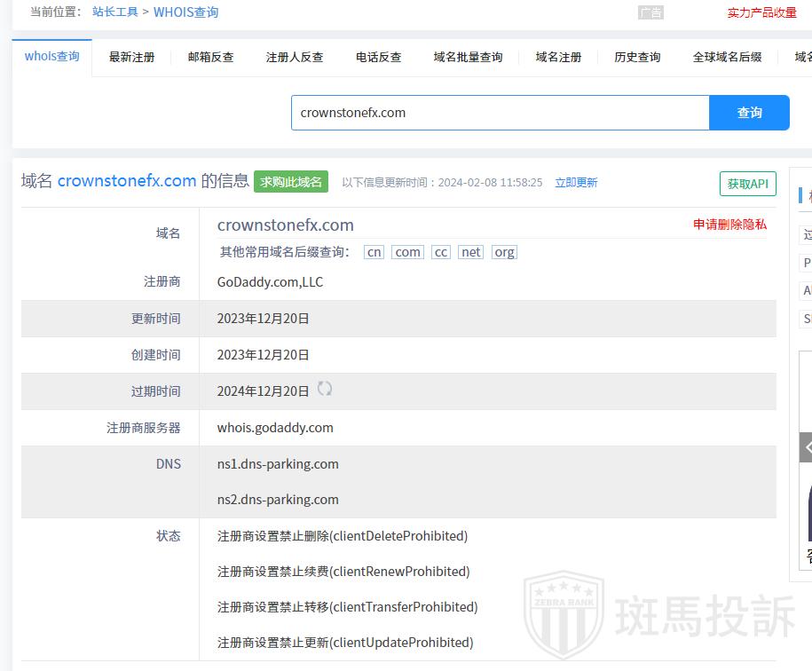Click the 获取API button
The width and height of the screenshot is (812, 671).
(747, 184)
